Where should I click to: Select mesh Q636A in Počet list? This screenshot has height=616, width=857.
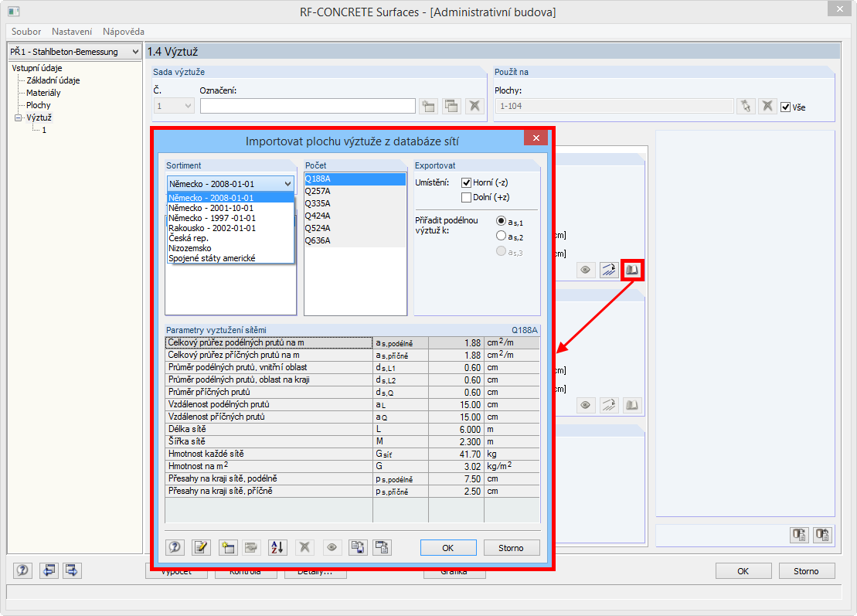tap(355, 240)
